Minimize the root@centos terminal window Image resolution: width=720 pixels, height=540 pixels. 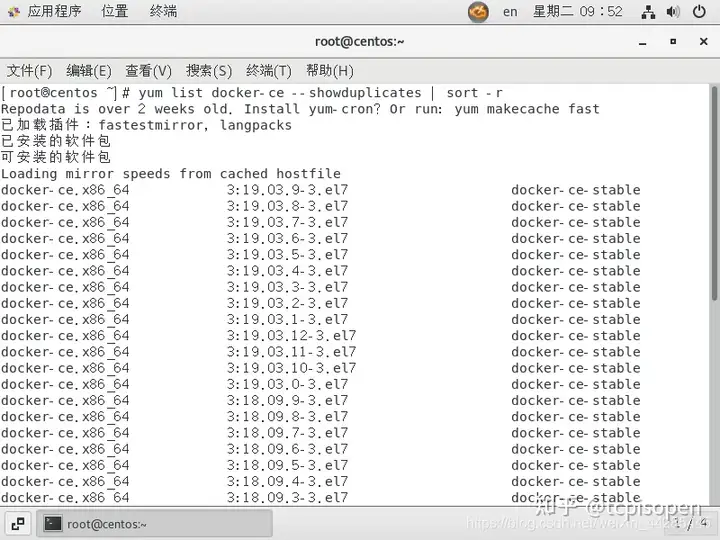(x=642, y=42)
